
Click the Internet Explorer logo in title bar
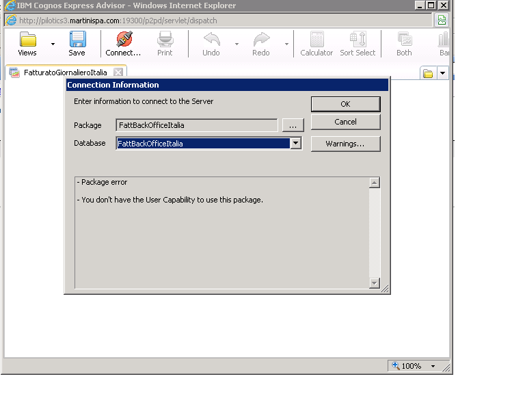pos(10,5)
